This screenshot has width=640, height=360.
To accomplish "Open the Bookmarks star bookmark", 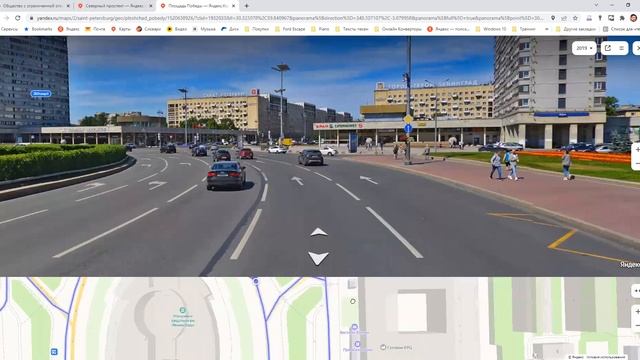I will [38, 29].
